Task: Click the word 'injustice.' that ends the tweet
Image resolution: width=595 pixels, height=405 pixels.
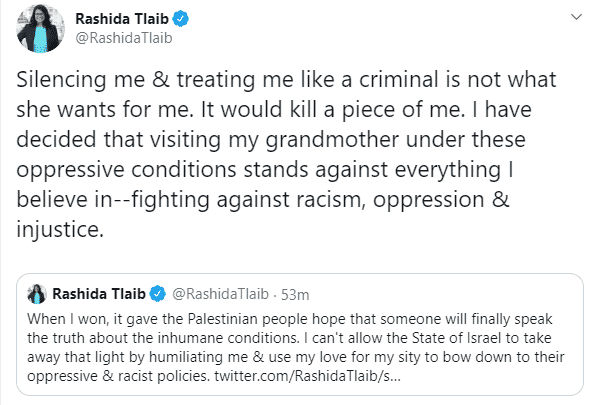Action: [60, 230]
